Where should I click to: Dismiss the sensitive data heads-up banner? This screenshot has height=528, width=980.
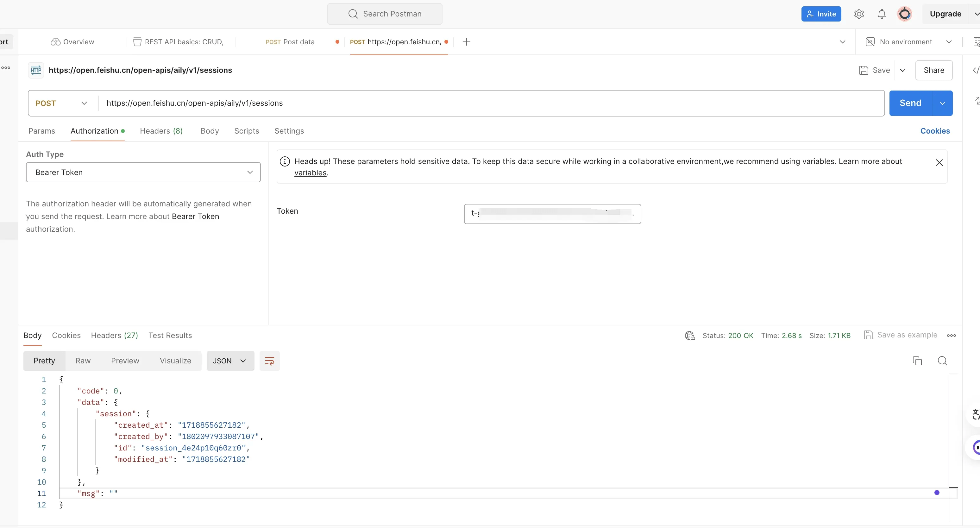pyautogui.click(x=939, y=163)
